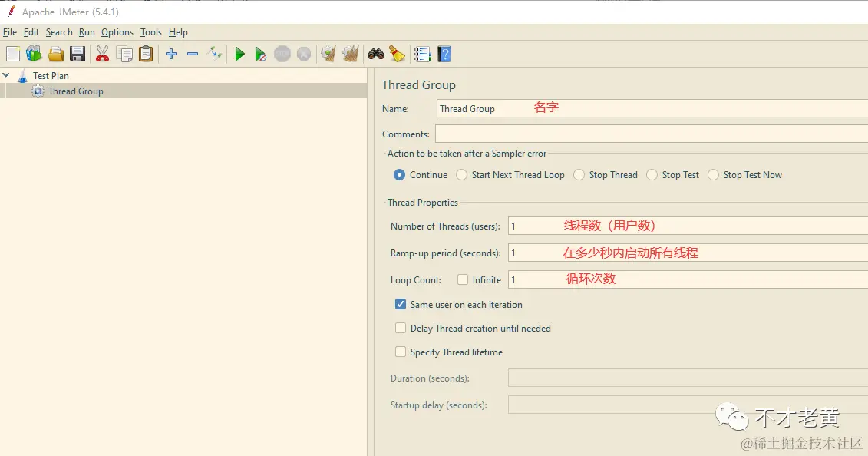The height and width of the screenshot is (456, 868).
Task: Click the Expand All plus icon
Action: click(x=171, y=54)
